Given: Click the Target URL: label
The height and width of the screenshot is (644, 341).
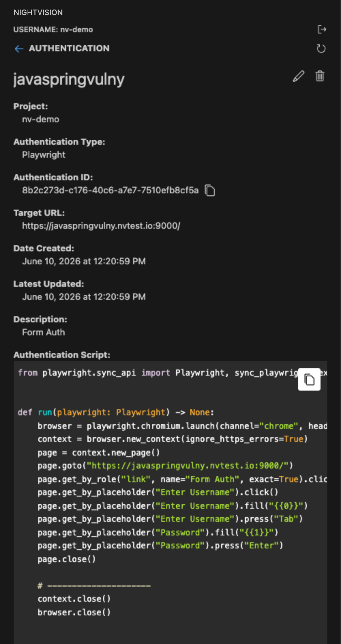Looking at the screenshot, I should (39, 213).
